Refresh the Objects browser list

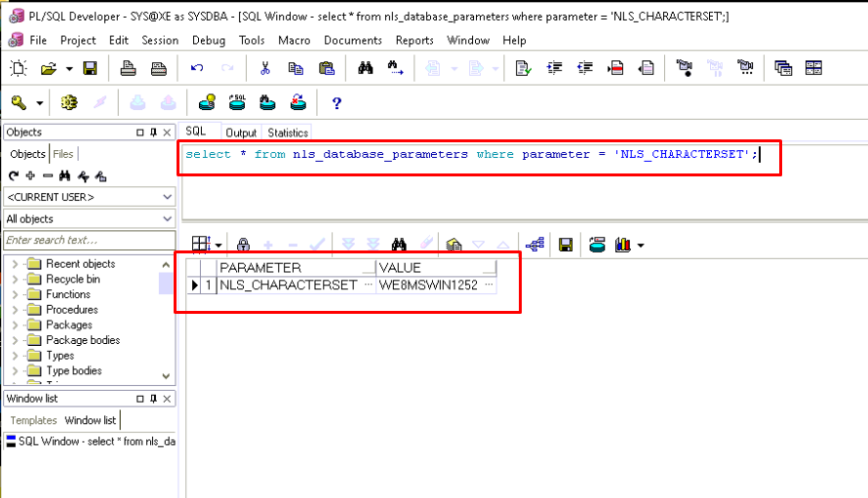coord(14,176)
